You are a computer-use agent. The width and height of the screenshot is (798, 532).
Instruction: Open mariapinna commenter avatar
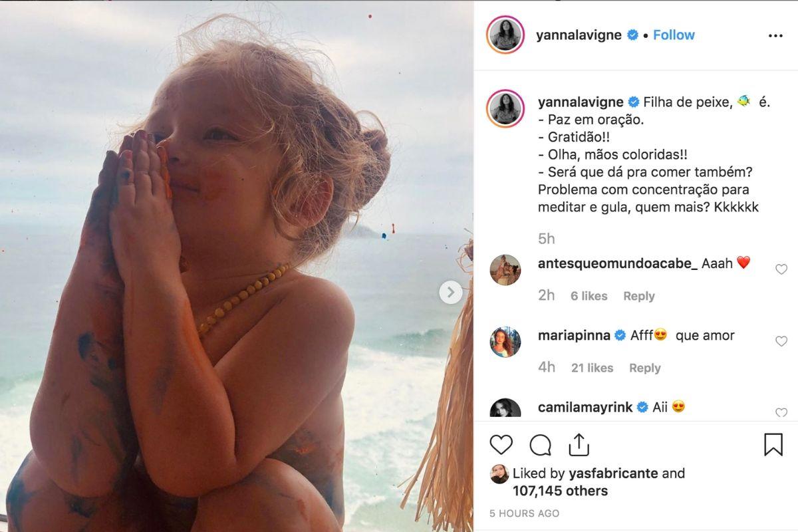tap(505, 342)
